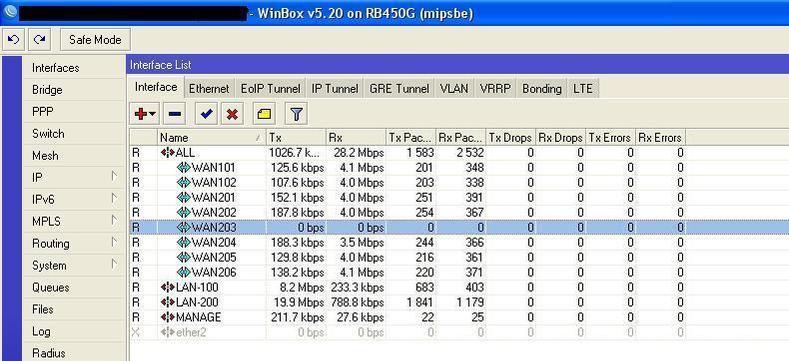Viewport: 789px width, 362px height.
Task: Expand the System submenu arrow
Action: pos(114,264)
